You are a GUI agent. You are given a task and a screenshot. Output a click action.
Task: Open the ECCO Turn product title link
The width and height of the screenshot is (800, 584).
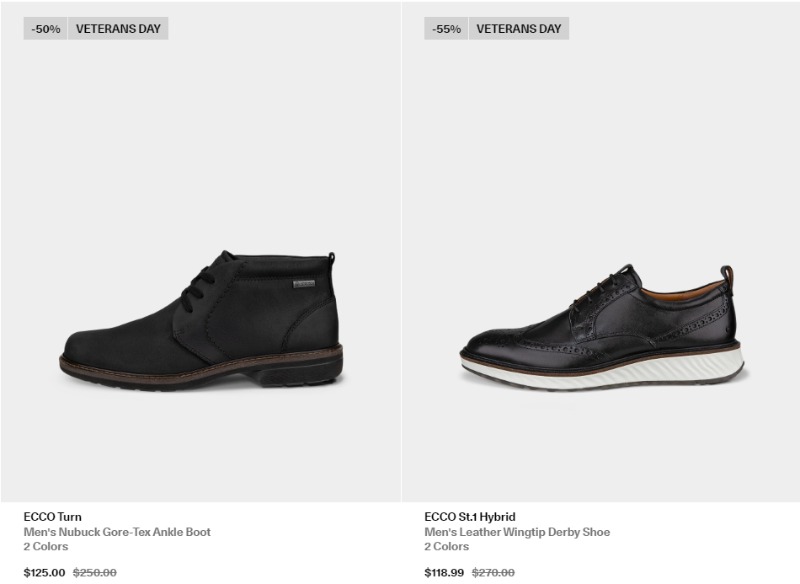coord(53,517)
